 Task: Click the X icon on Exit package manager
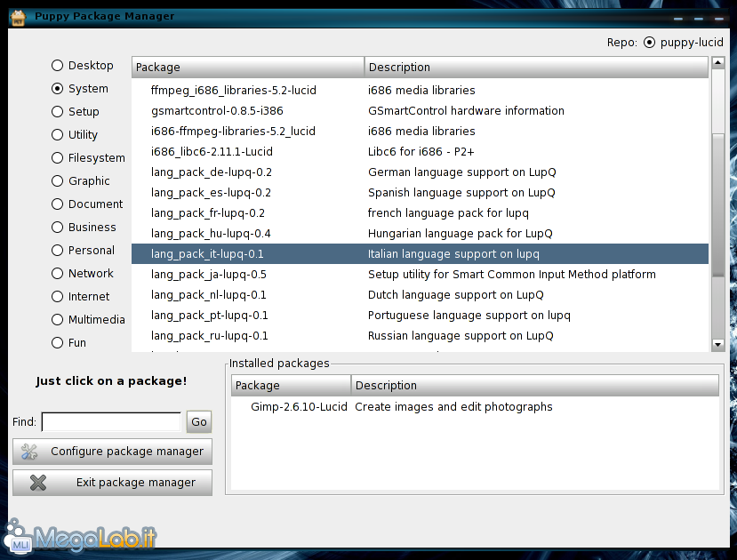pos(37,483)
